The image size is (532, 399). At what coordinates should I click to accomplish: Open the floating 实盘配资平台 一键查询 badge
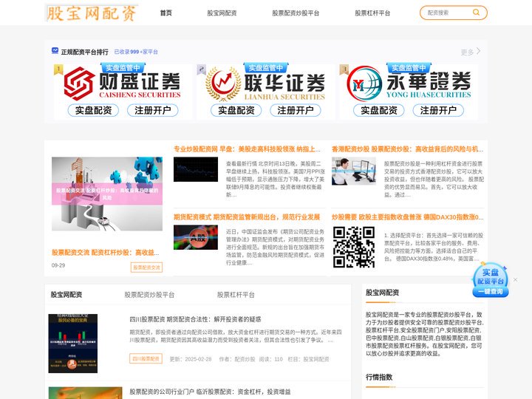point(491,279)
